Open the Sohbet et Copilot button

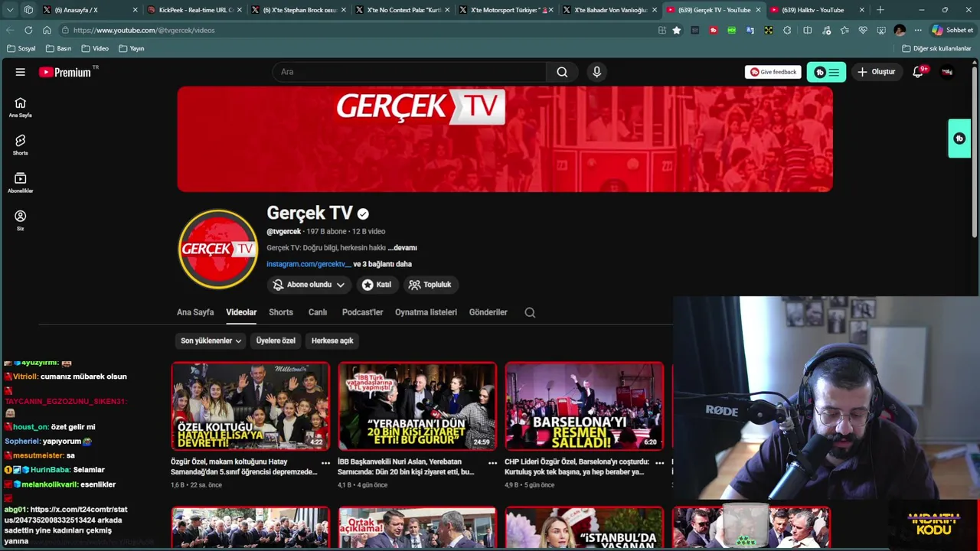(952, 30)
